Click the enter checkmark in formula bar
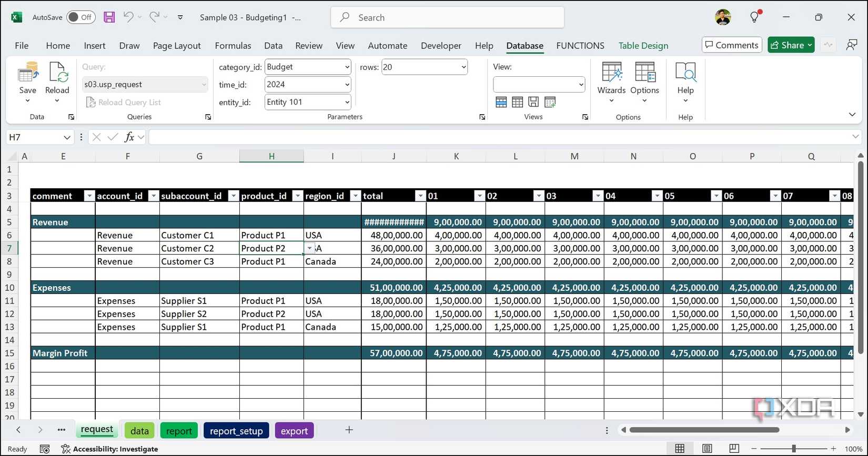 pos(113,137)
